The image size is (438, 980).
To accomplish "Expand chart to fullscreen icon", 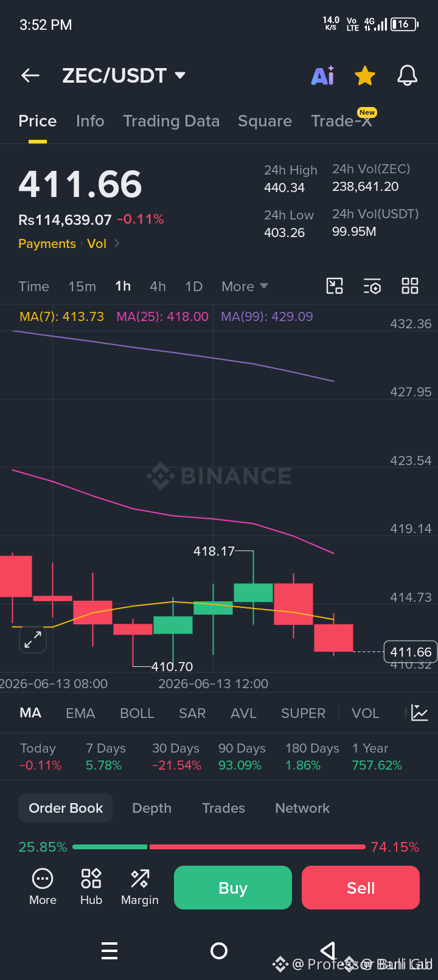I will click(x=33, y=640).
